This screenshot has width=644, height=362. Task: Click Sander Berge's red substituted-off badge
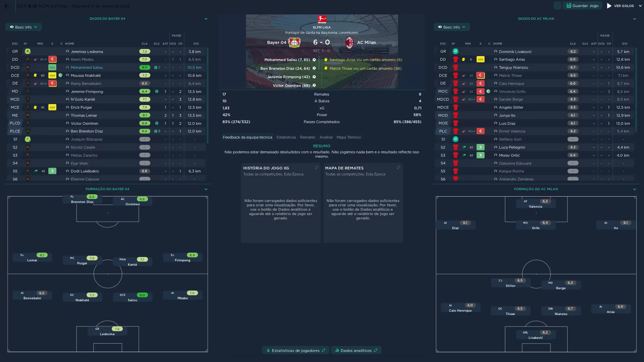tap(481, 99)
